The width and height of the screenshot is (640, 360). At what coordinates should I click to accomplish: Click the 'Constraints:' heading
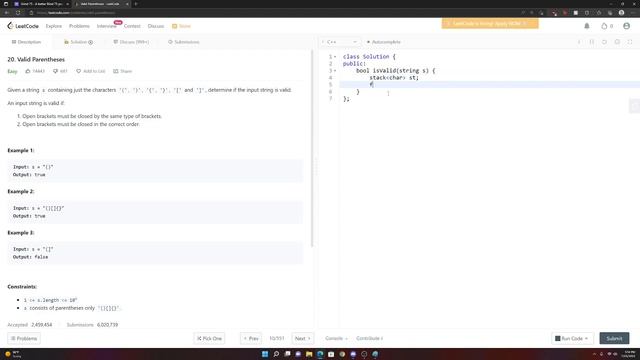[22, 287]
